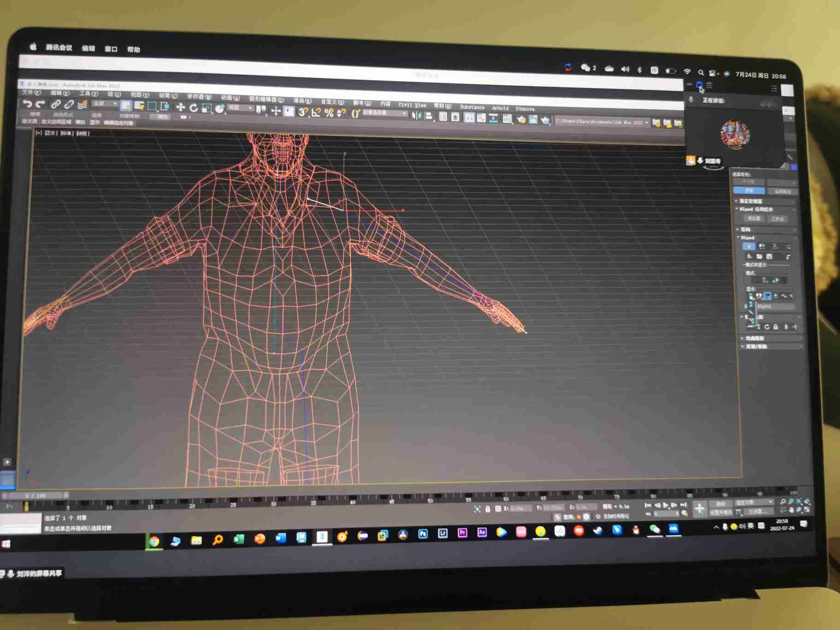Screen dimensions: 840x630
Task: Activate the Select and Move tool
Action: (181, 107)
